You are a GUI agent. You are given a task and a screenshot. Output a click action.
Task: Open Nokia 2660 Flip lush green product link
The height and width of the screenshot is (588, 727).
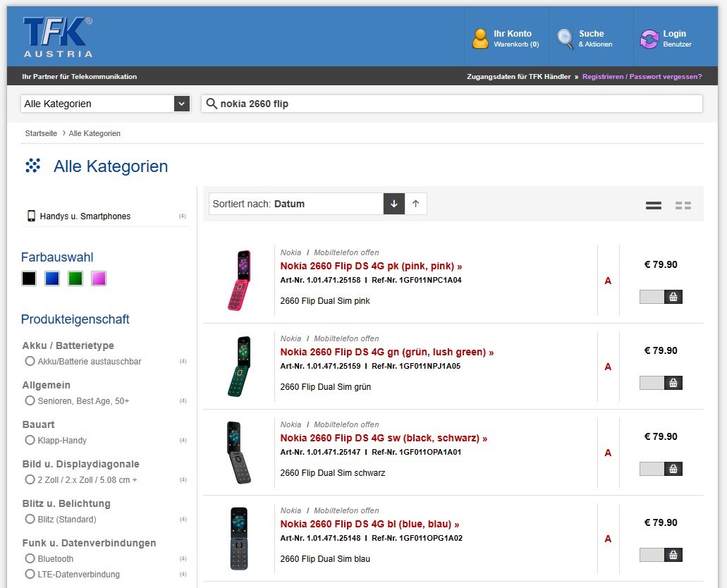coord(386,352)
